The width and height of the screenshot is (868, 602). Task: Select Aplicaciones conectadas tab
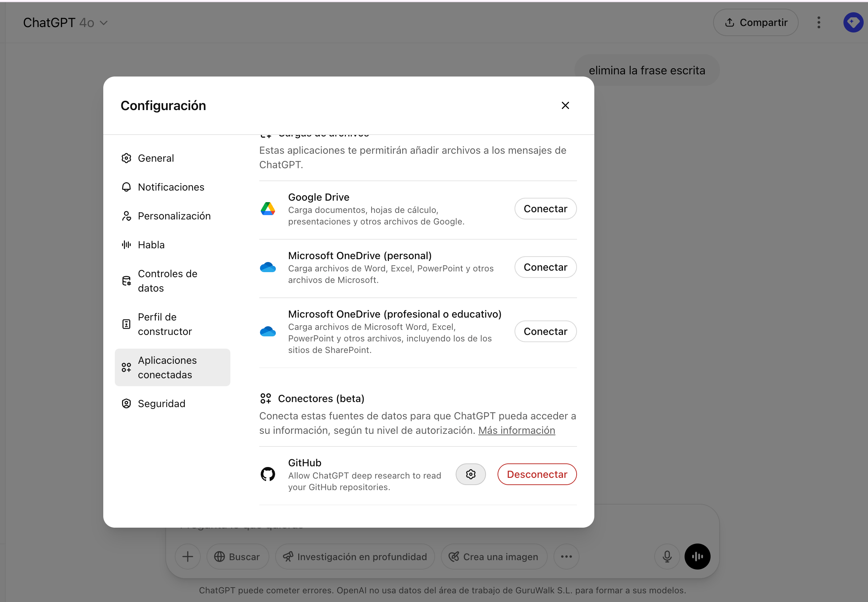[172, 367]
